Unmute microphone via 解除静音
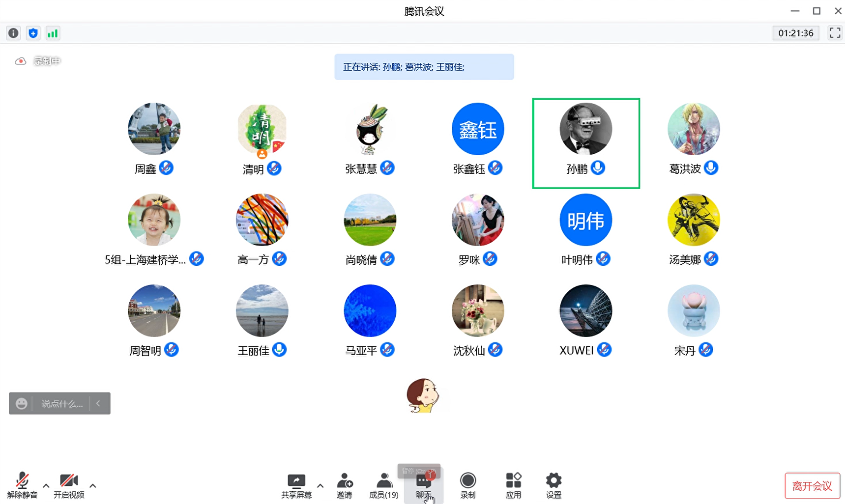The width and height of the screenshot is (845, 504). (x=22, y=485)
